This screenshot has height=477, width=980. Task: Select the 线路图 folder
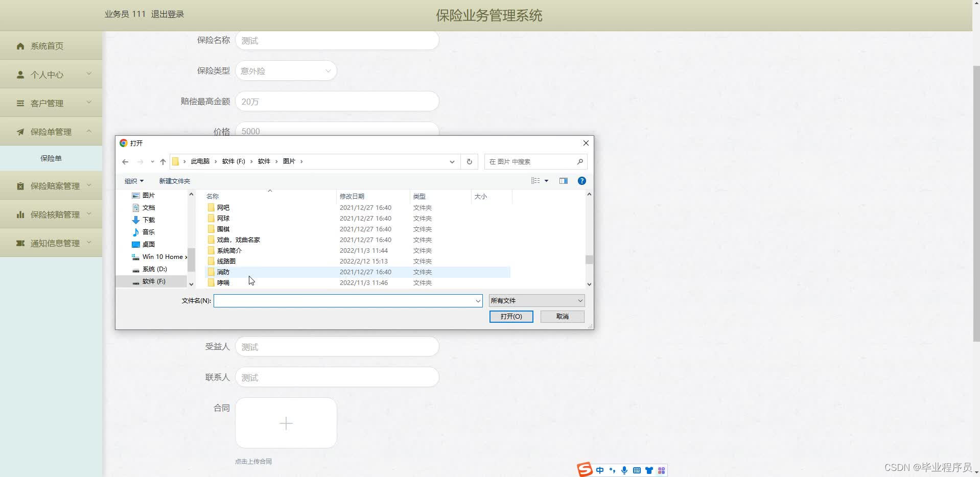[226, 261]
